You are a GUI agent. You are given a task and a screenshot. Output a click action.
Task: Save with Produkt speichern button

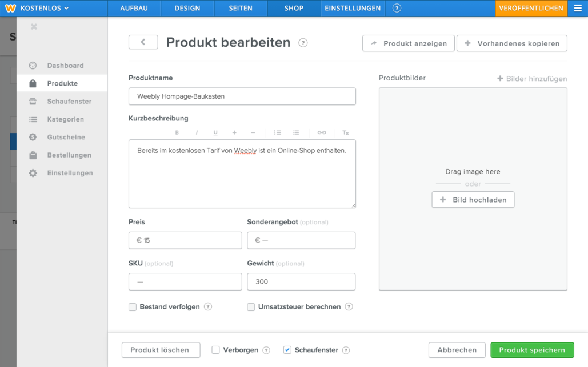click(532, 350)
